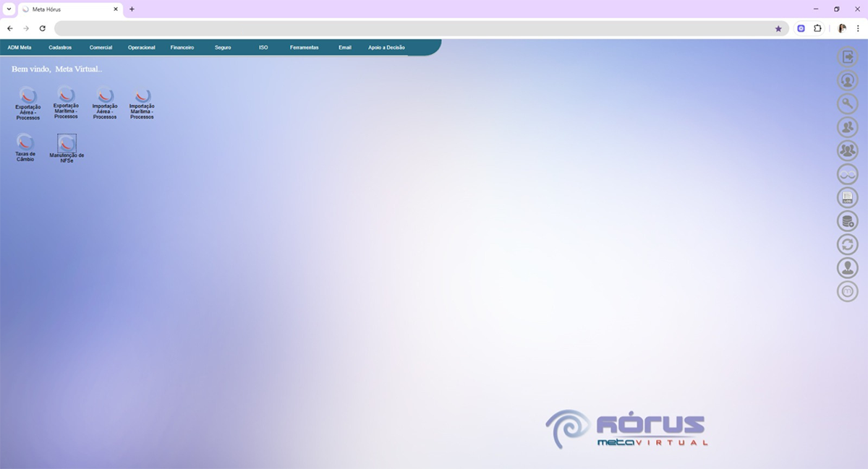Open the Cadastros menu

pos(60,48)
